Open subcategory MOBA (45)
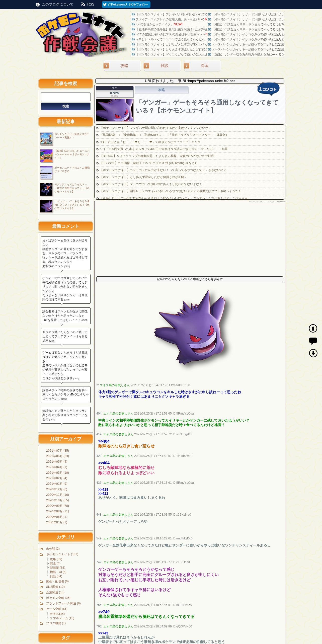This screenshot has width=322, height=644. click(x=57, y=614)
